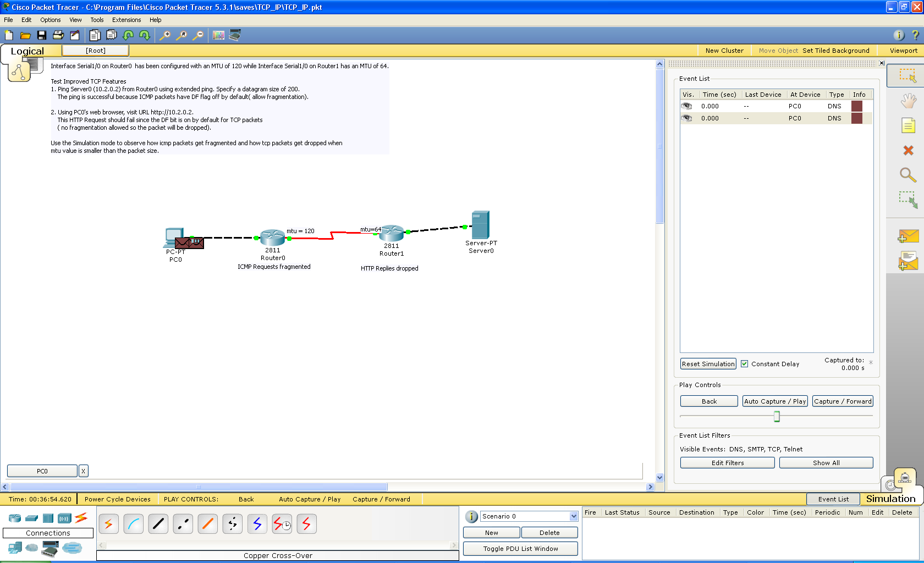Choose the Phone cable connection icon

[233, 524]
